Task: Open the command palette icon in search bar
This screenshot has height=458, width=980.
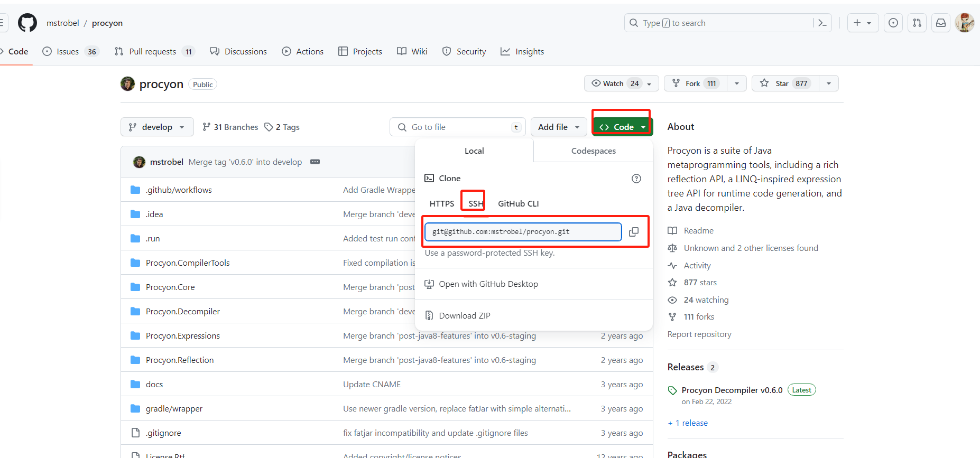Action: pyautogui.click(x=822, y=23)
